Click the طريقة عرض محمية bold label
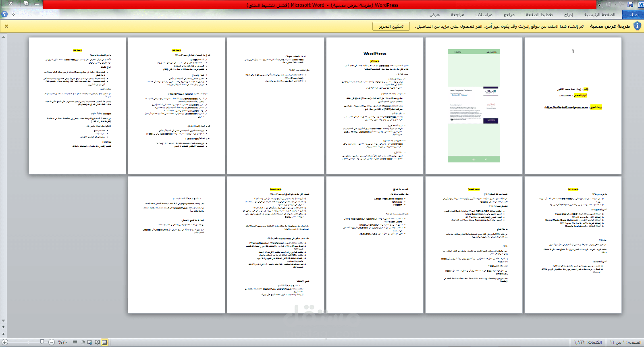The image size is (644, 347). 610,26
